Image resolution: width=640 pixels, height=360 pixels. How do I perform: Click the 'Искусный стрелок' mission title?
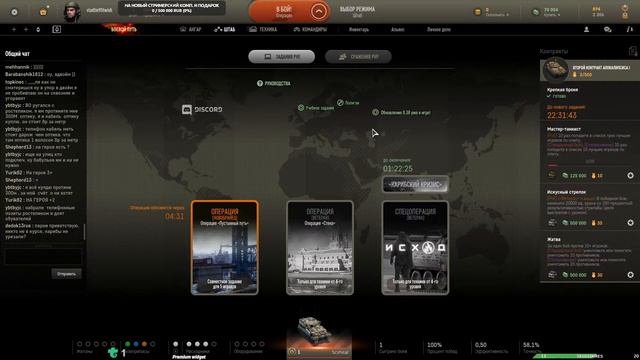(566, 192)
